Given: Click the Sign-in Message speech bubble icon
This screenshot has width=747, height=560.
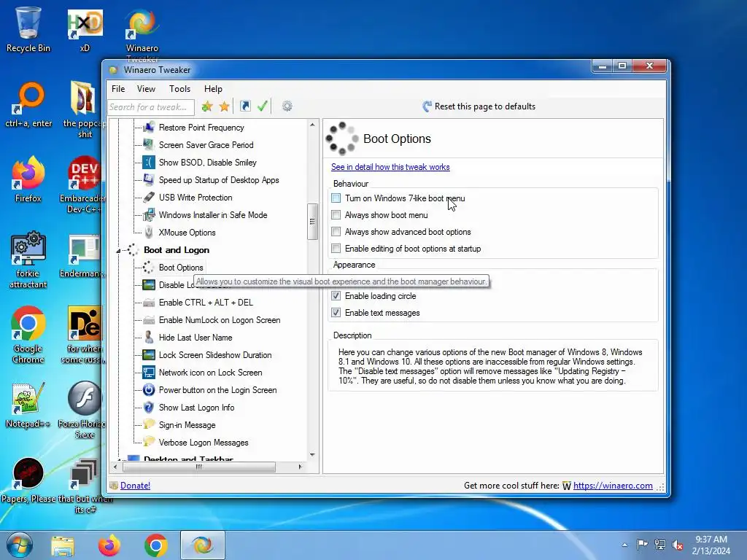Looking at the screenshot, I should pos(149,425).
